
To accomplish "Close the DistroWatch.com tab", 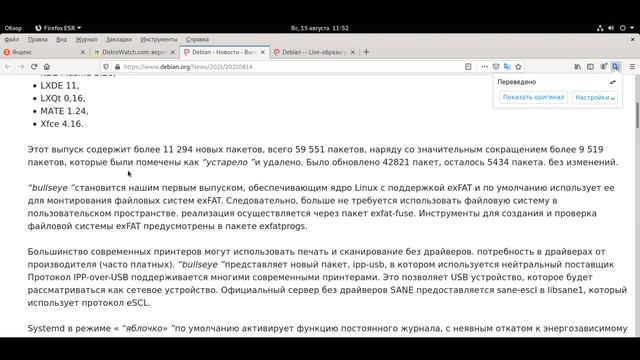I will pos(173,52).
